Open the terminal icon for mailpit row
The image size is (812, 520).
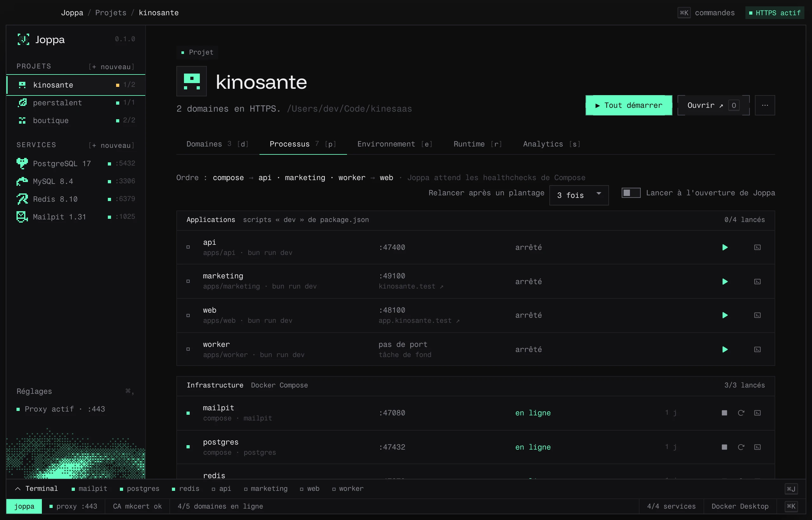point(757,413)
